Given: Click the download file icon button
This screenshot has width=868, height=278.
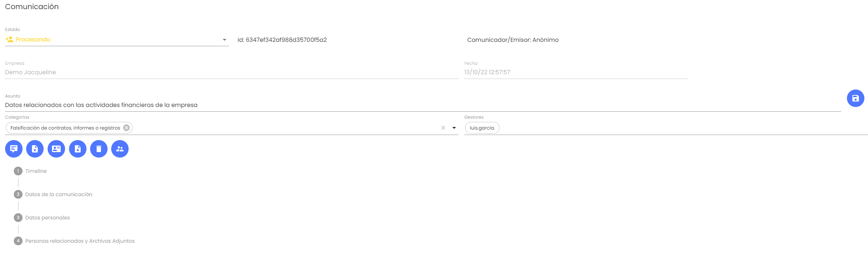Looking at the screenshot, I should pos(78,149).
